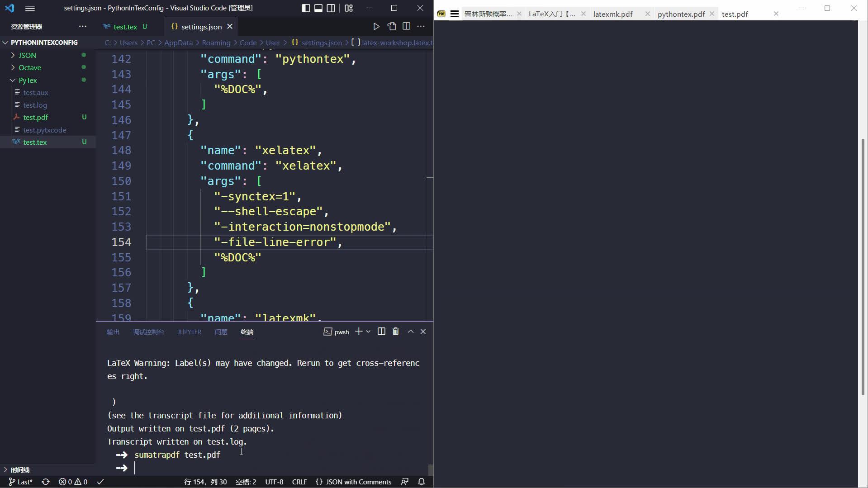Viewport: 868px width, 488px height.
Task: Run the active file in VS Code
Action: [x=376, y=26]
